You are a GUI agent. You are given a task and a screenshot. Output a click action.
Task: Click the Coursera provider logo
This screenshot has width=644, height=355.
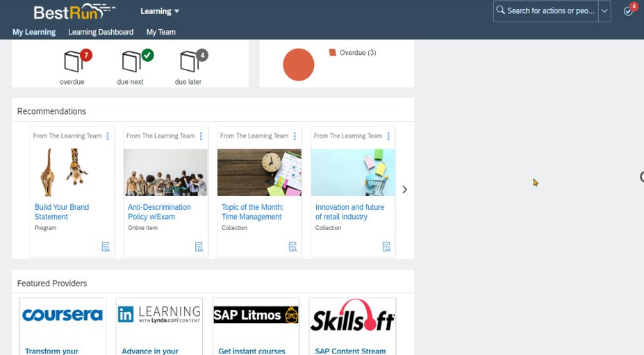pos(63,315)
